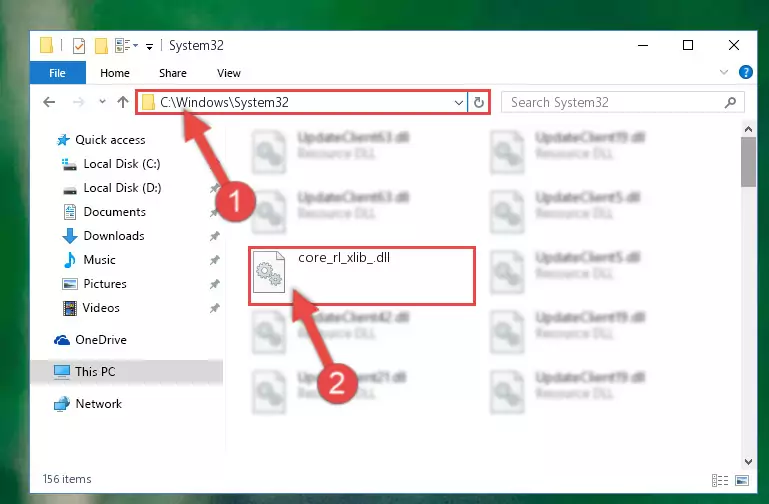Viewport: 769px width, 504px height.
Task: Open the recent locations dropdown arrow
Action: tap(102, 102)
